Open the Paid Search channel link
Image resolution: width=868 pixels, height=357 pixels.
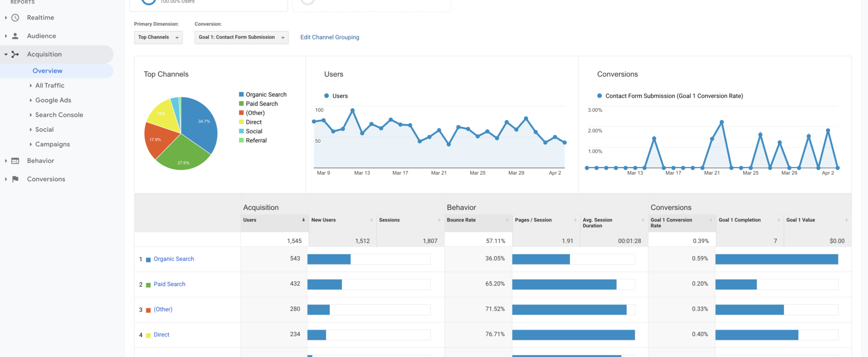tap(169, 284)
